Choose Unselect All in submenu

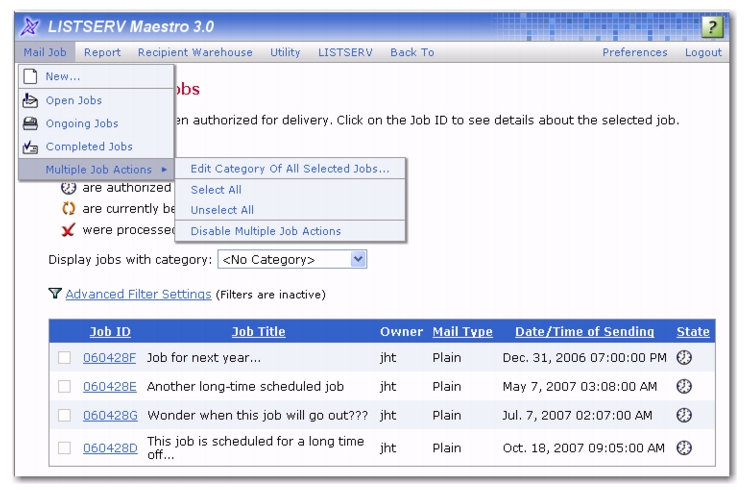(290, 210)
